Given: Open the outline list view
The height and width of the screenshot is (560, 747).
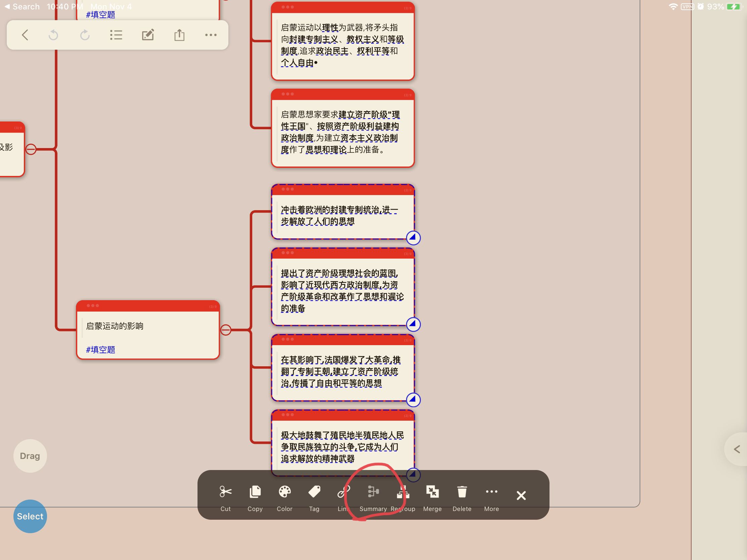Looking at the screenshot, I should (x=116, y=35).
